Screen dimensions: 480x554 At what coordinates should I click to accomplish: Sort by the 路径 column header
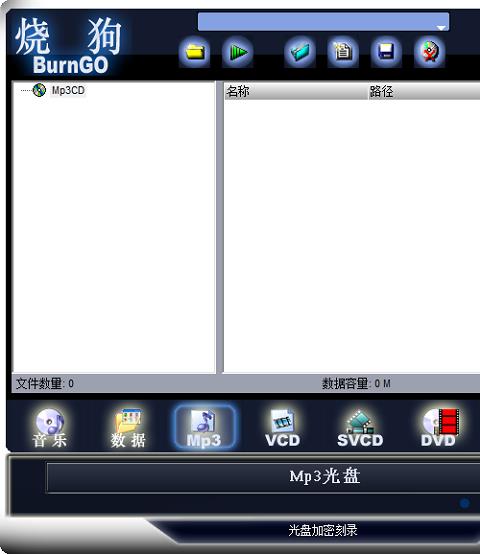point(424,92)
